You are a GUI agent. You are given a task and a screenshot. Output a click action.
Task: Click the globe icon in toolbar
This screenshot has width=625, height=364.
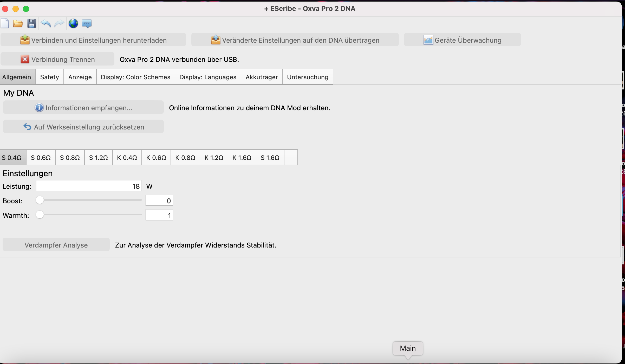pos(73,24)
